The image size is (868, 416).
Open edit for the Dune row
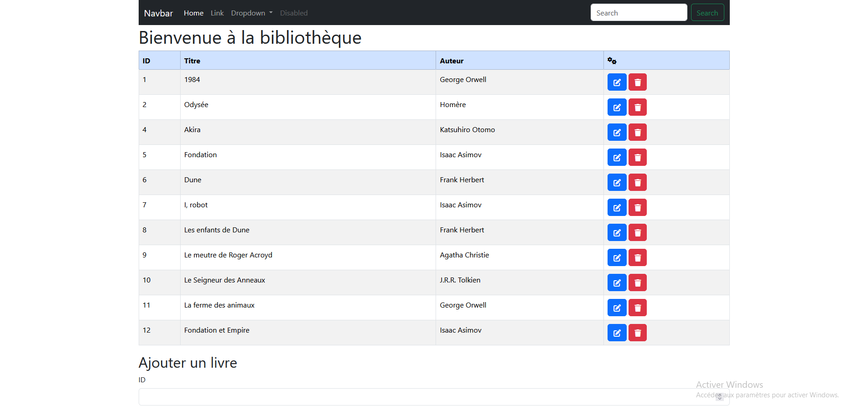[x=617, y=183]
